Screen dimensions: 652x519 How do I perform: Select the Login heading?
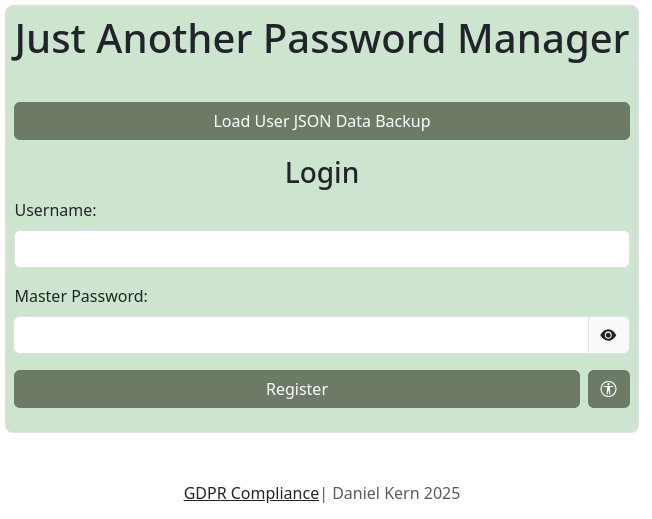321,173
